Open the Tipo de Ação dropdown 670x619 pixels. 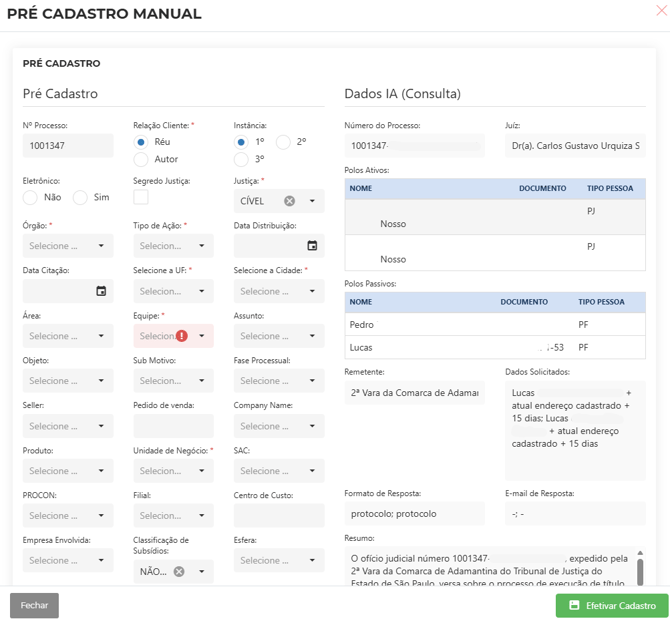[173, 246]
